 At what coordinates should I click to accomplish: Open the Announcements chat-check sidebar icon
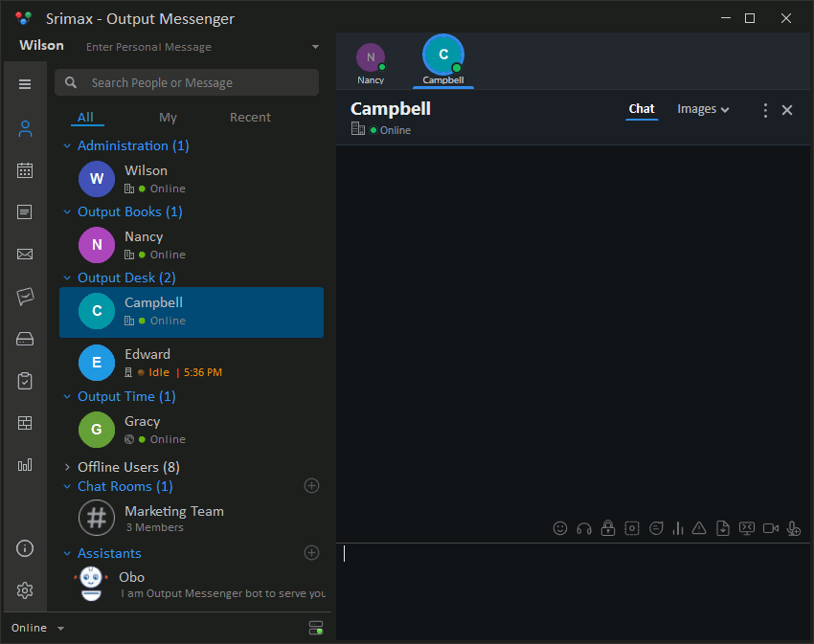click(25, 297)
